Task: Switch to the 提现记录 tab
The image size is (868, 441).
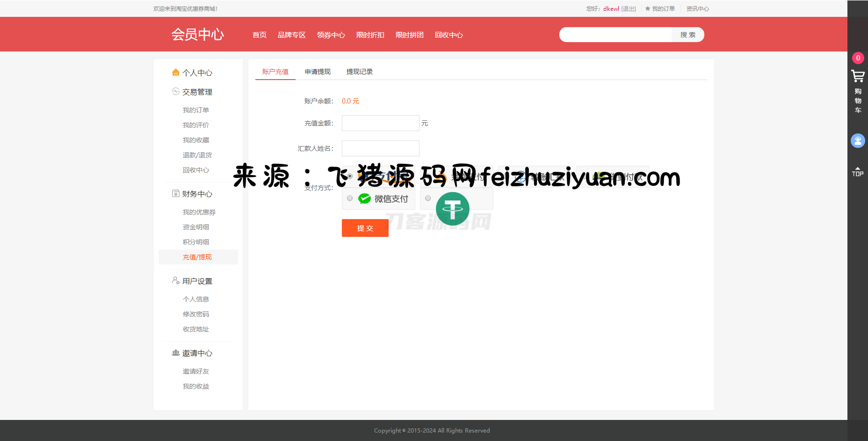Action: [x=359, y=72]
